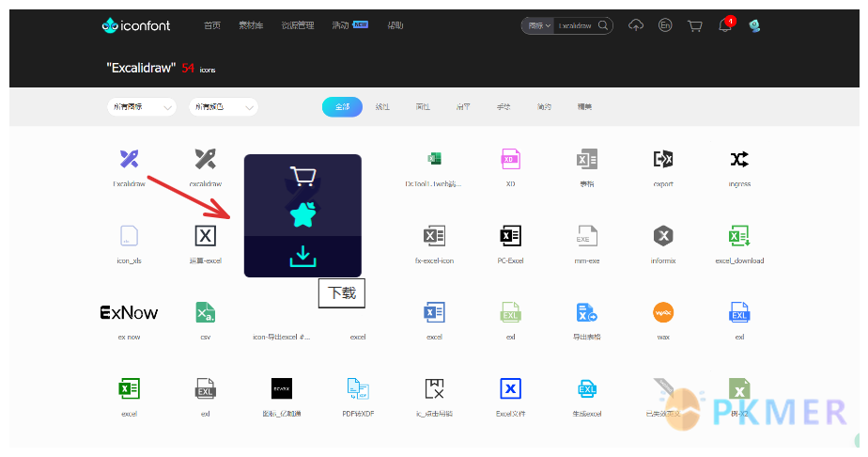Click the Excalidraw search input field
868x457 pixels.
click(576, 25)
